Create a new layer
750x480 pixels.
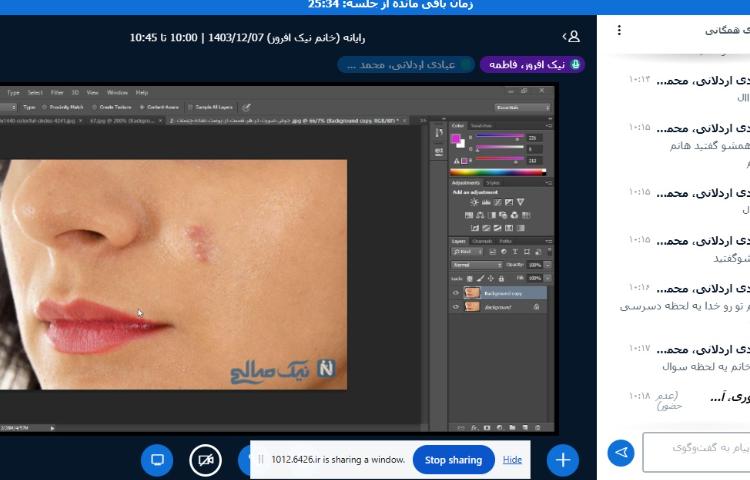pyautogui.click(x=525, y=428)
